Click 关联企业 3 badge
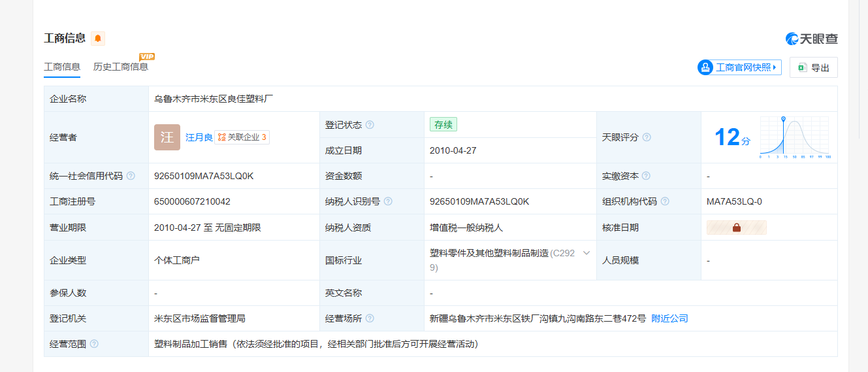The width and height of the screenshot is (868, 372). click(242, 137)
